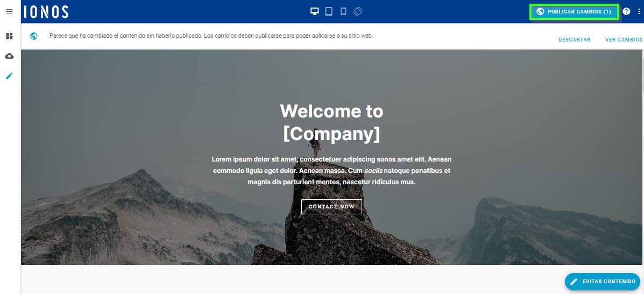The height and width of the screenshot is (294, 644).
Task: Open the hamburger menu in sidebar
Action: click(9, 11)
